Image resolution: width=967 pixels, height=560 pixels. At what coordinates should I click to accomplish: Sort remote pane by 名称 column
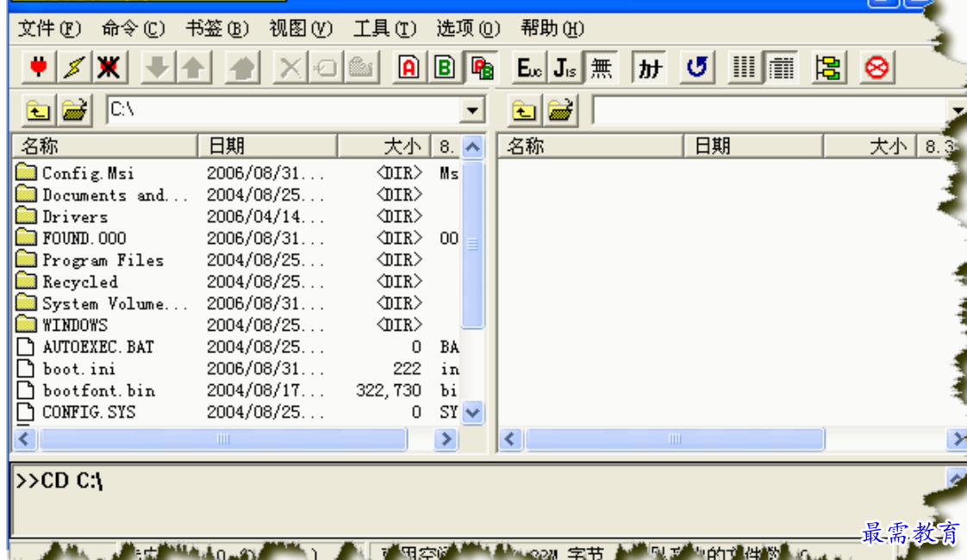[591, 146]
